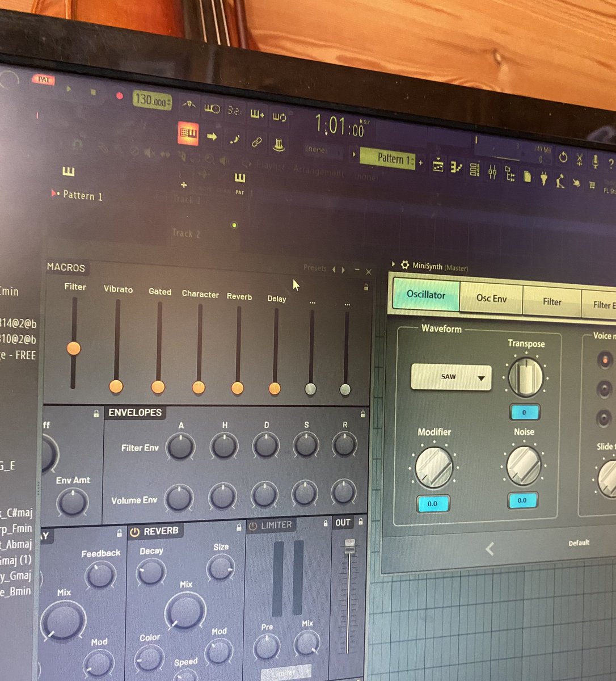Open the Mixer view icon

(492, 172)
